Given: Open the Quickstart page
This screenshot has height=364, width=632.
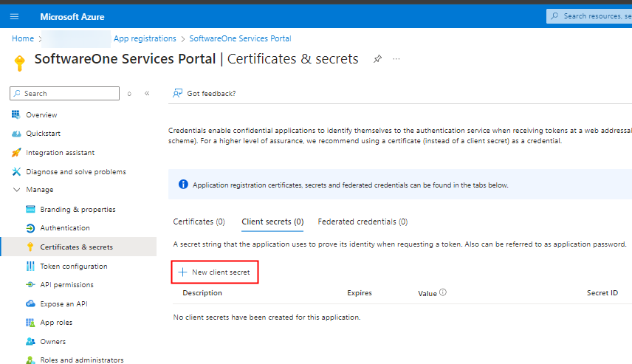Looking at the screenshot, I should pyautogui.click(x=43, y=134).
